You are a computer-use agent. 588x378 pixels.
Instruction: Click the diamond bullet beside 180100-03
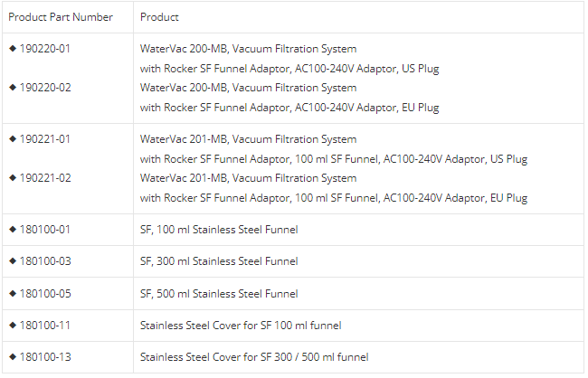[13, 261]
